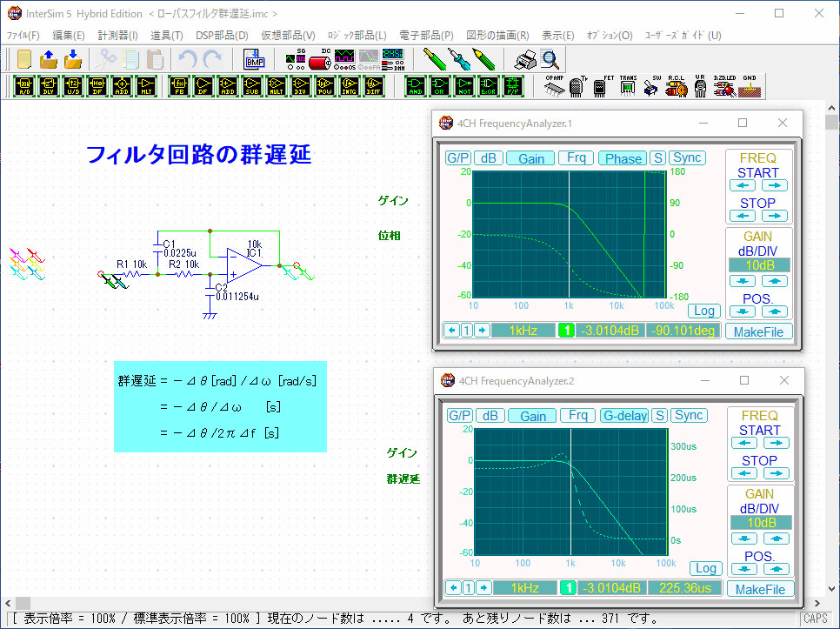
Task: Click the vertical scrollbar up arrow
Action: 831,108
